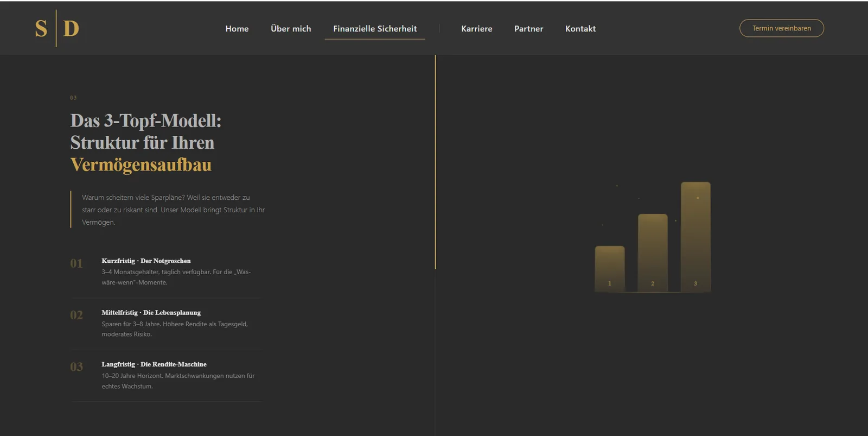Select the Kurzfristig · Der Notgroschen item
The width and height of the screenshot is (868, 436).
pyautogui.click(x=167, y=271)
